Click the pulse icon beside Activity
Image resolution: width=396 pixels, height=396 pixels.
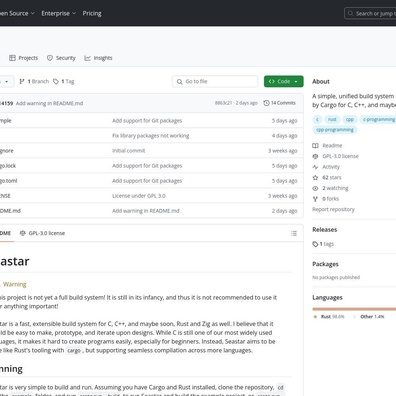(x=315, y=167)
